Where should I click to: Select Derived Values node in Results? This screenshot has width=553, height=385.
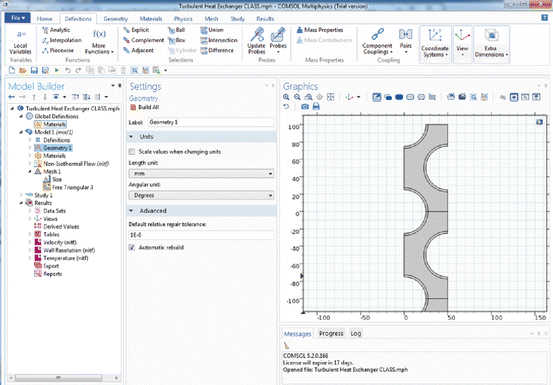click(x=56, y=227)
